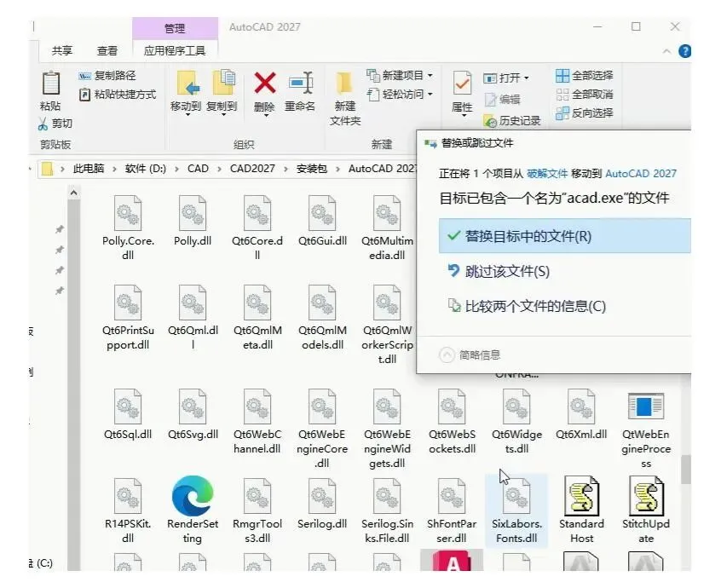721x588 pixels.
Task: Click the Copy to (复制到) icon
Action: [x=224, y=83]
